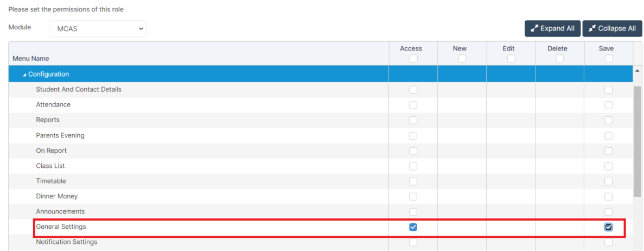
Task: Select the Announcements row label
Action: pos(60,211)
